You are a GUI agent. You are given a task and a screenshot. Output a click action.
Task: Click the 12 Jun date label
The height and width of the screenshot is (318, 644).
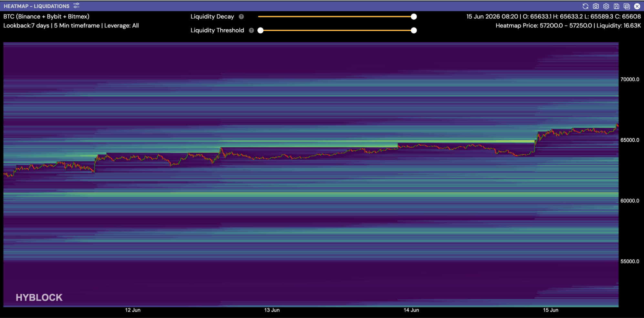tap(133, 310)
